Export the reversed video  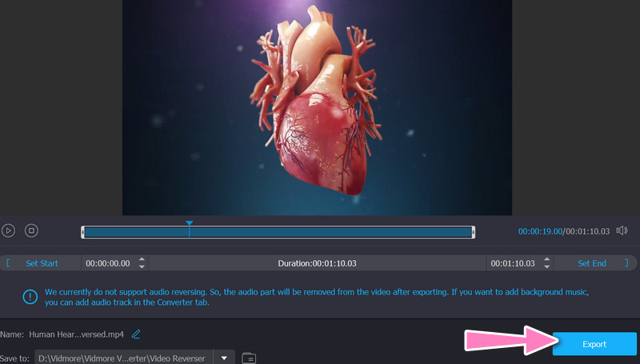pyautogui.click(x=594, y=344)
